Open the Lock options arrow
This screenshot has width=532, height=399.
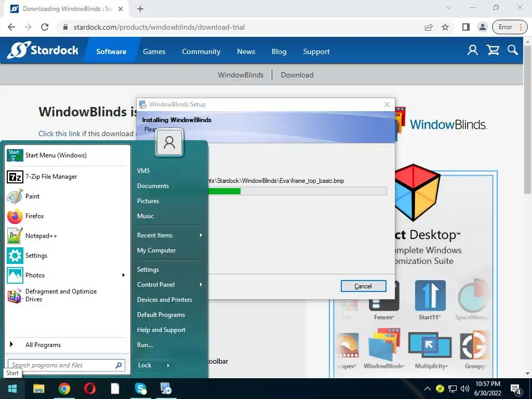pyautogui.click(x=168, y=365)
